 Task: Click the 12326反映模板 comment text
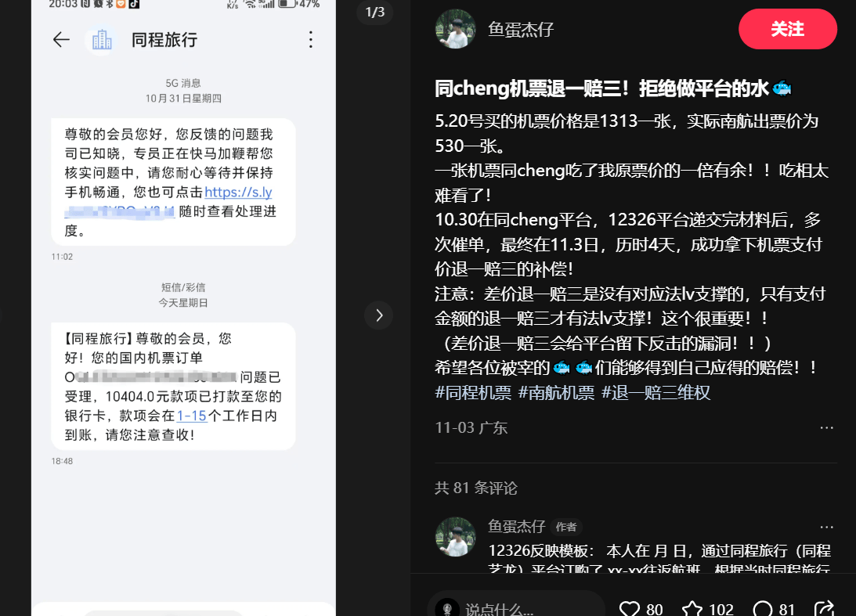pyautogui.click(x=659, y=560)
